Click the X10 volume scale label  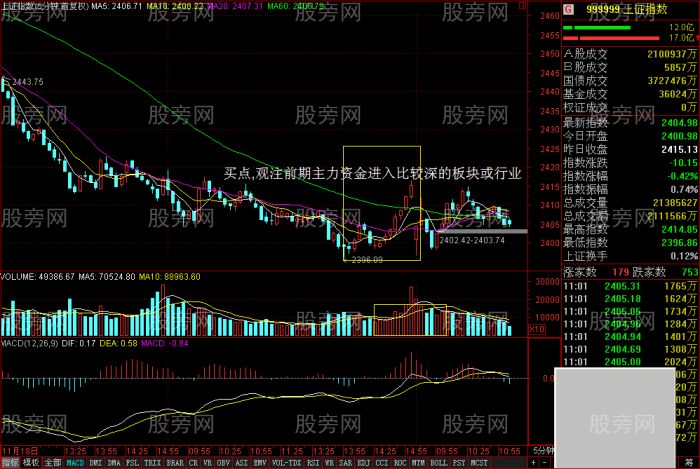pos(536,329)
